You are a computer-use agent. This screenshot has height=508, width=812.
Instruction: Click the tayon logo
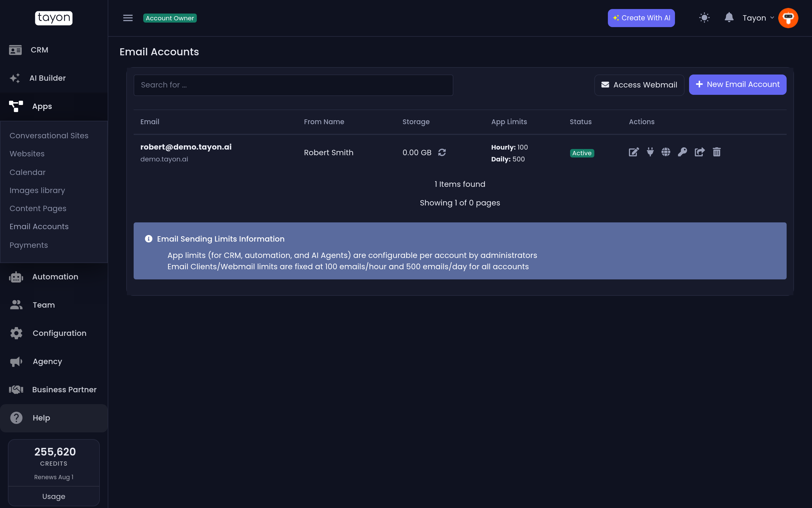[54, 18]
